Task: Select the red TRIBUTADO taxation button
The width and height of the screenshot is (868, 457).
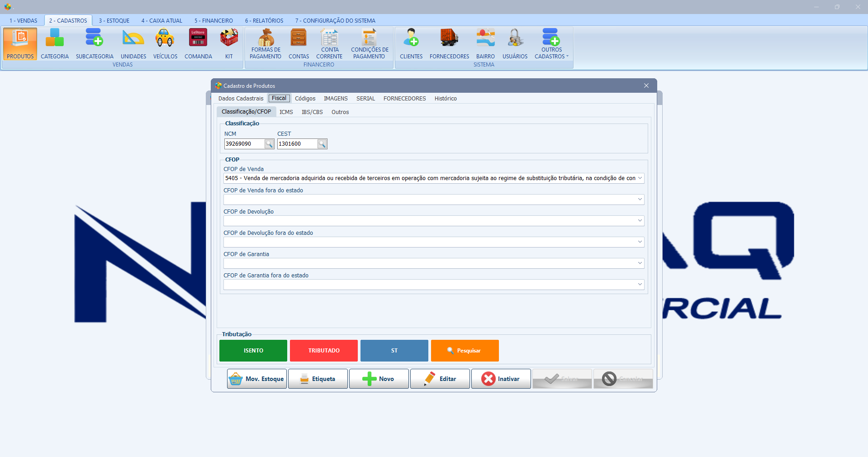Action: [x=324, y=351]
